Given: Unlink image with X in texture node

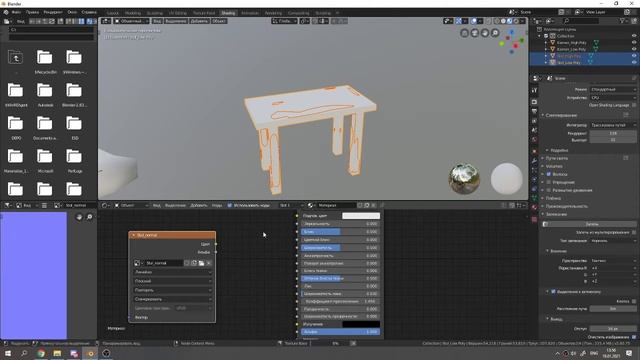Looking at the screenshot, I should [209, 263].
